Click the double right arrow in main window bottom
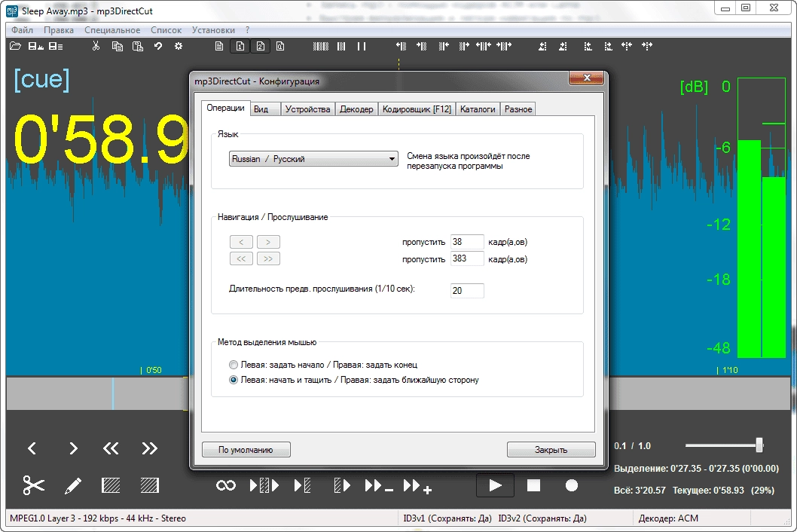Viewport: 797px width, 532px height. (x=149, y=448)
